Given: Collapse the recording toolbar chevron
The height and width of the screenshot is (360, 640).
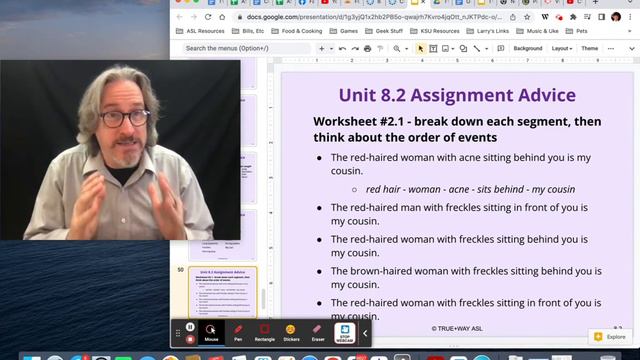Looking at the screenshot, I should pos(365,333).
